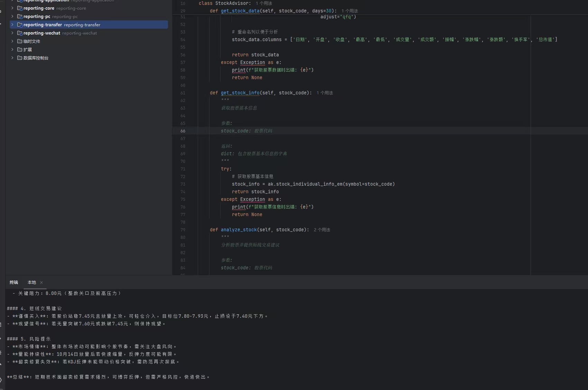
Task: Select 扩展 in the project tree
Action: tap(28, 49)
